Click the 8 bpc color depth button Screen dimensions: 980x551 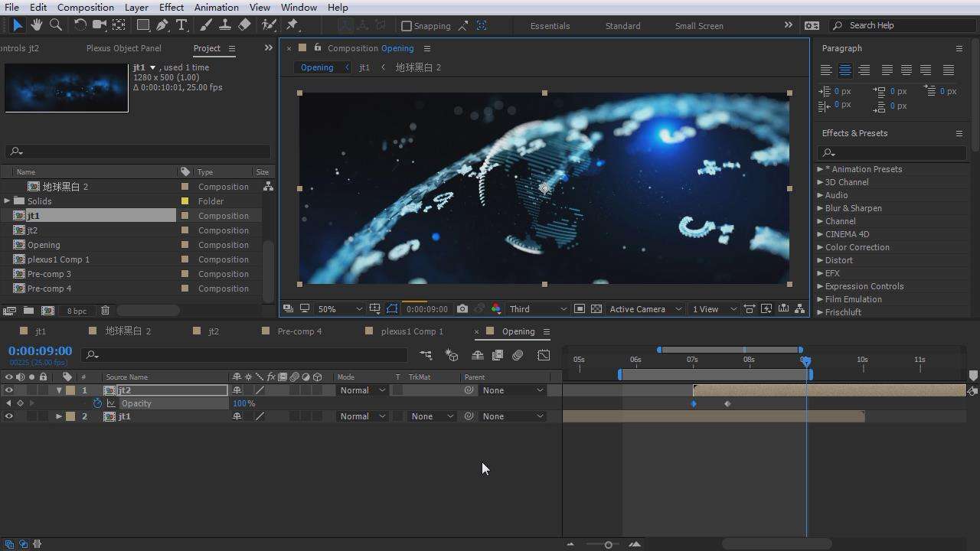77,311
